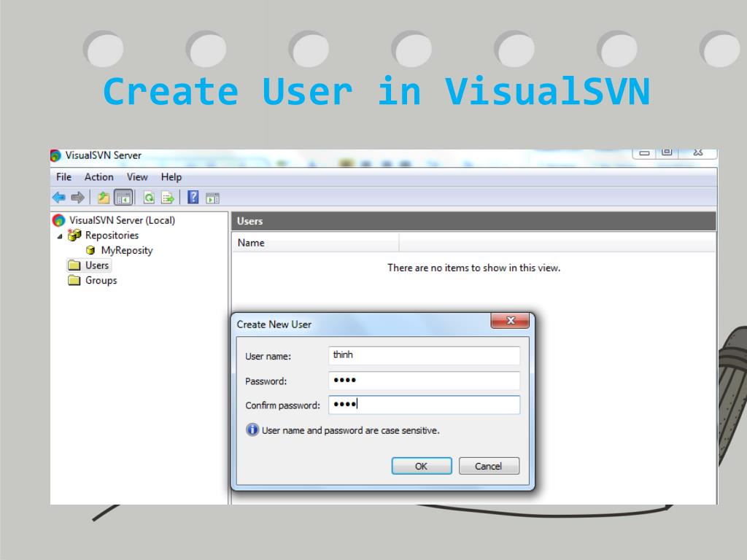Click OK in Create New User dialog

coord(422,466)
